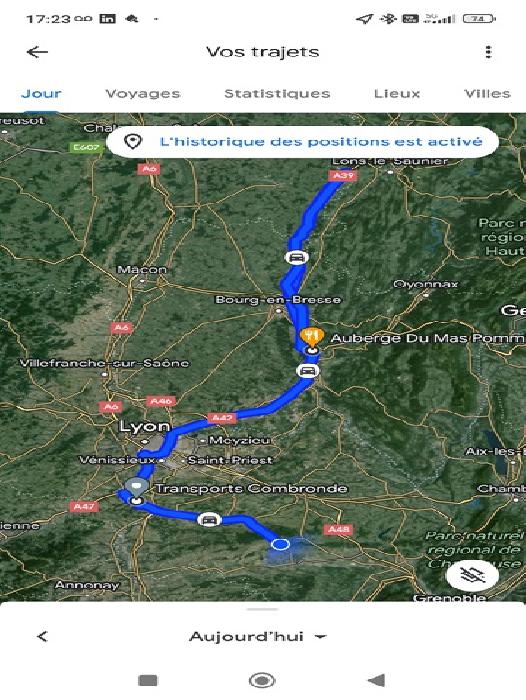Select the car trip icon near Bourg-en-Bresse
The width and height of the screenshot is (526, 700).
click(296, 258)
